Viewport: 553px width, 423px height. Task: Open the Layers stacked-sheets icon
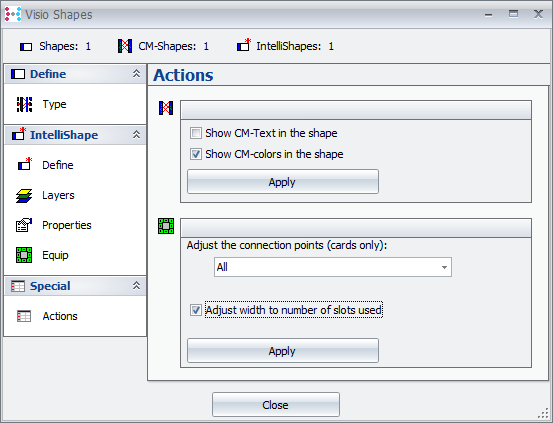24,196
